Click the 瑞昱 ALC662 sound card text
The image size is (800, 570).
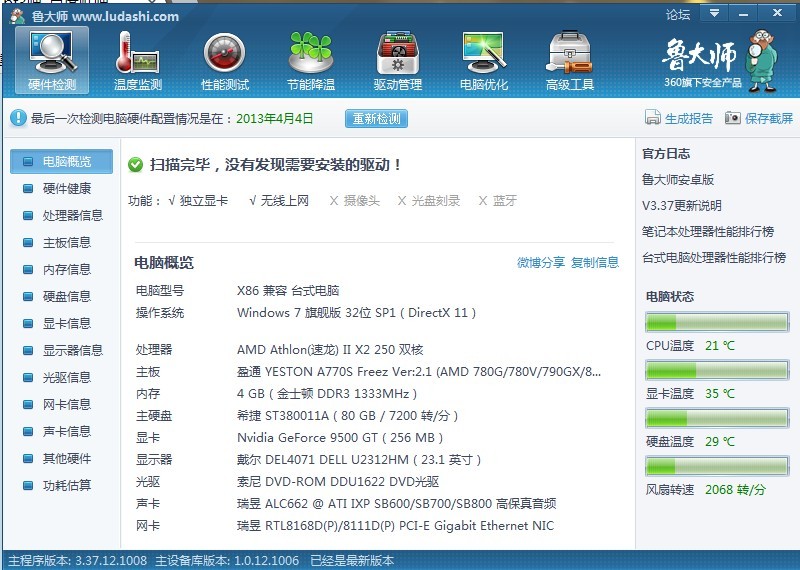point(396,503)
